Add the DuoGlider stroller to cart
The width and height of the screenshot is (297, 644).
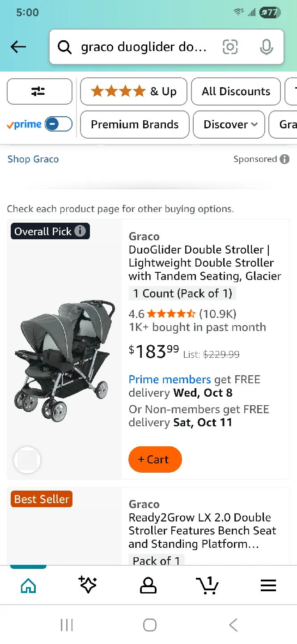tap(155, 459)
